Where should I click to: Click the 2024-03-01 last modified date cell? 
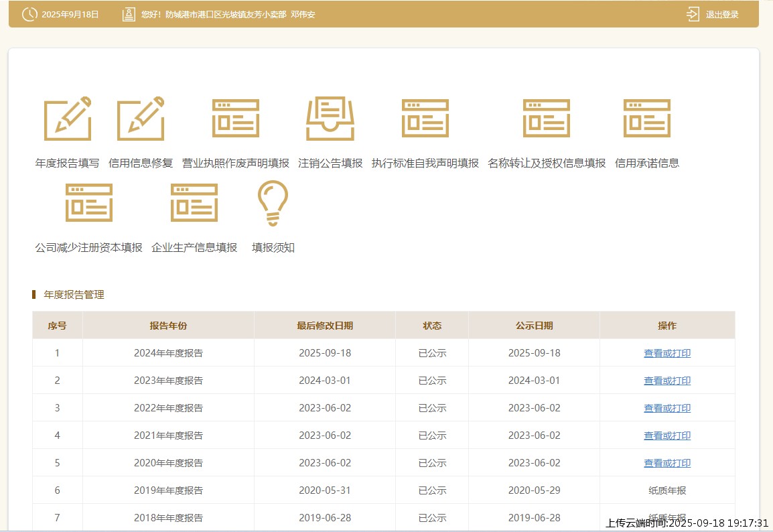(x=325, y=381)
